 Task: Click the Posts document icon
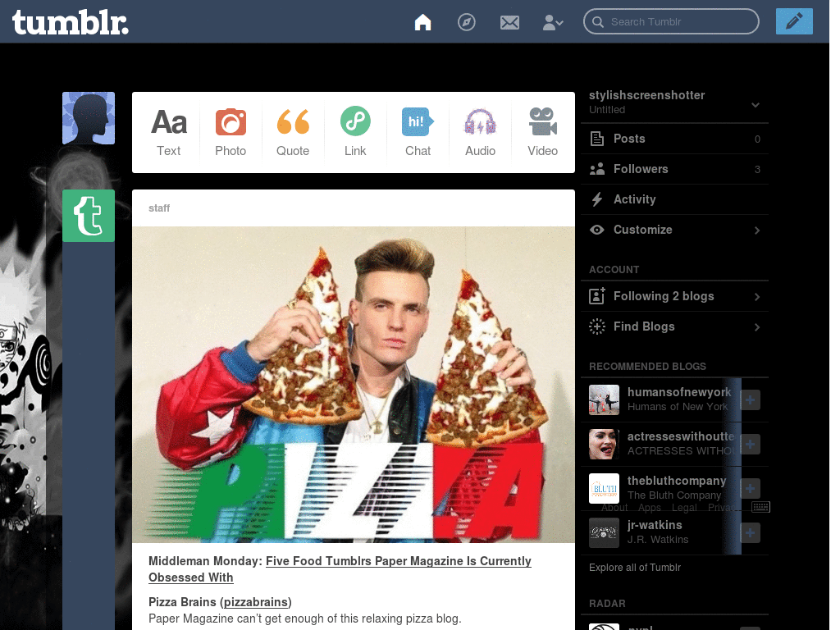coord(597,139)
